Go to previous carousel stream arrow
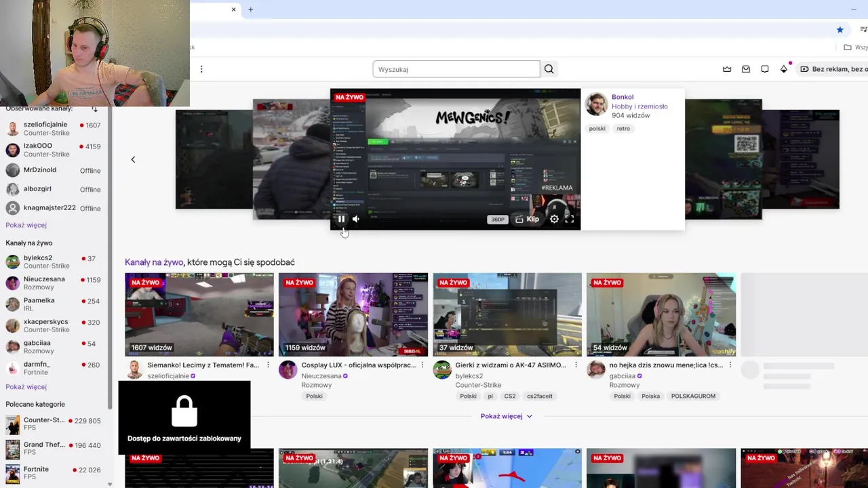Image resolution: width=868 pixels, height=488 pixels. click(133, 159)
